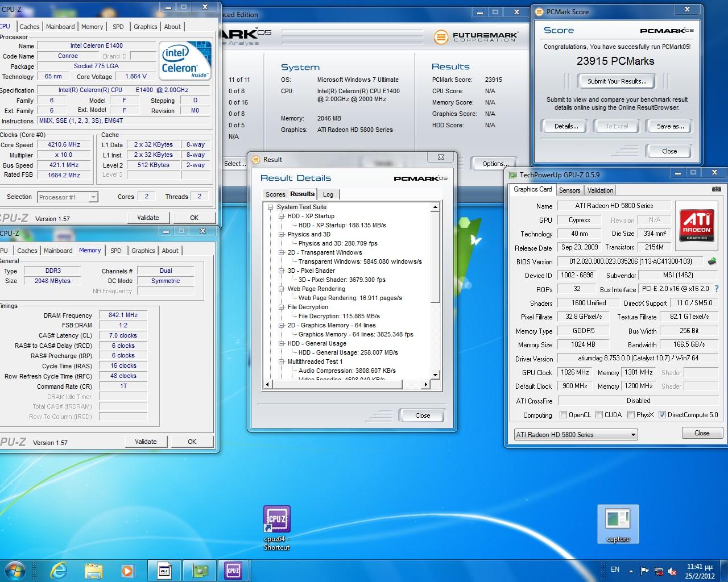This screenshot has height=582, width=728.
Task: Launch Internet Explorer from the taskbar
Action: pos(59,570)
